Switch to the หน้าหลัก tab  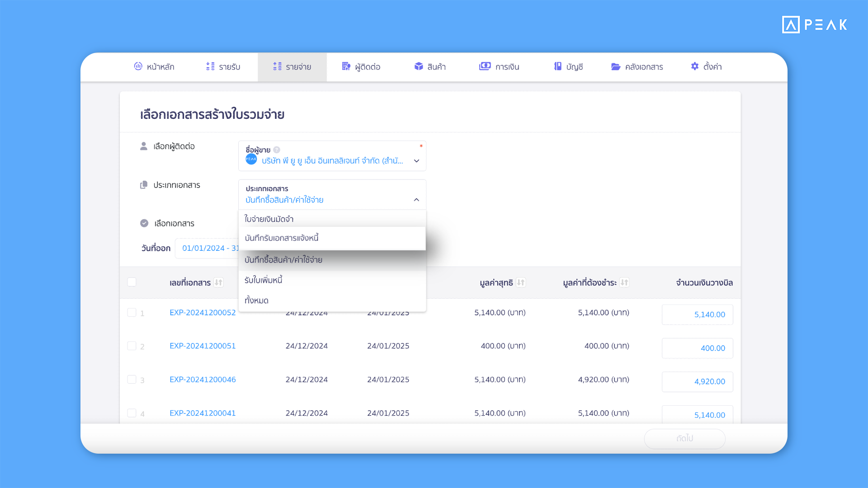pos(154,66)
